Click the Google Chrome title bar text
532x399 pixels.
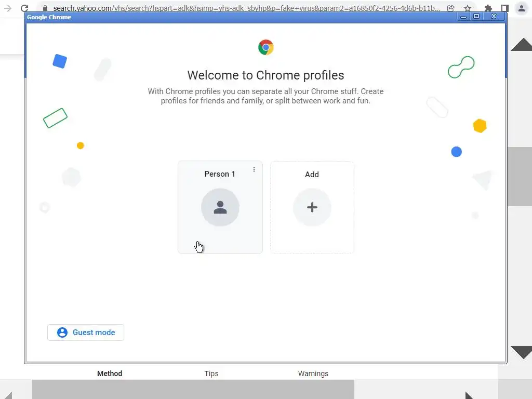pos(49,17)
